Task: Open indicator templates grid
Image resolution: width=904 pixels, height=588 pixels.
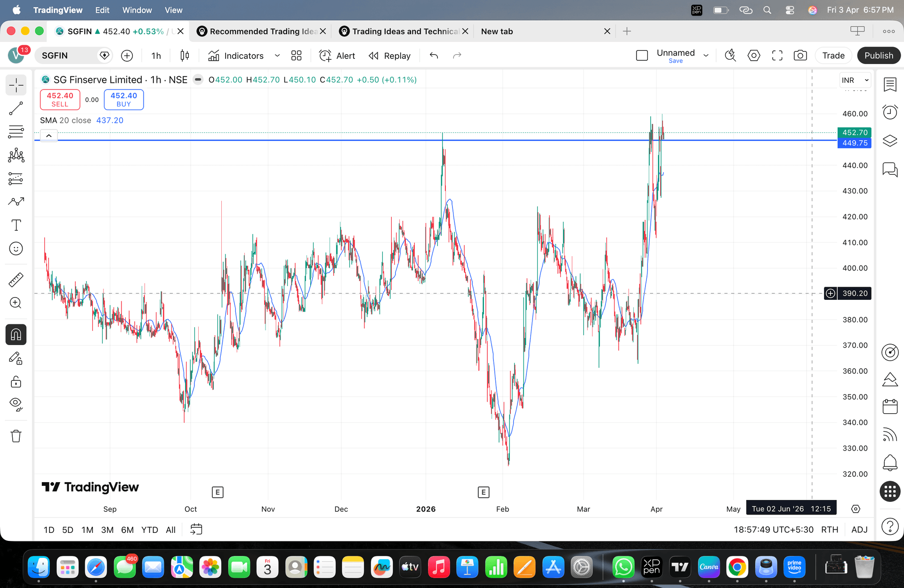Action: (x=296, y=56)
